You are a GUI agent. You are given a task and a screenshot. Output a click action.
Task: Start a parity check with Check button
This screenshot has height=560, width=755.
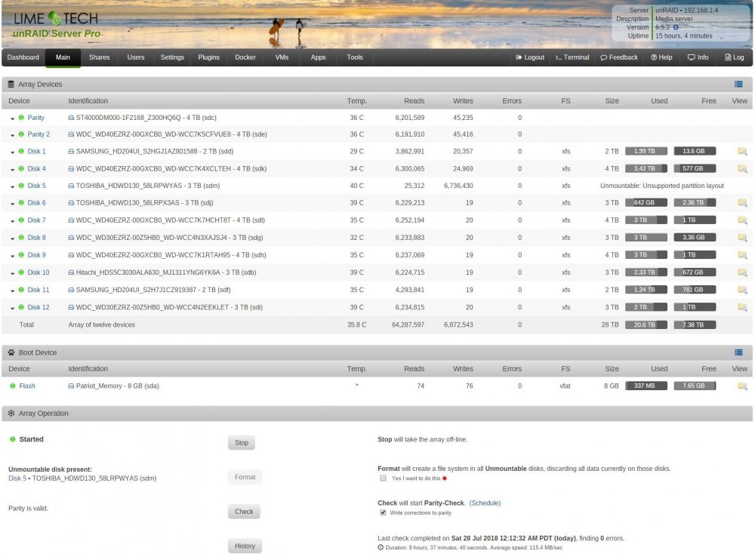(244, 512)
